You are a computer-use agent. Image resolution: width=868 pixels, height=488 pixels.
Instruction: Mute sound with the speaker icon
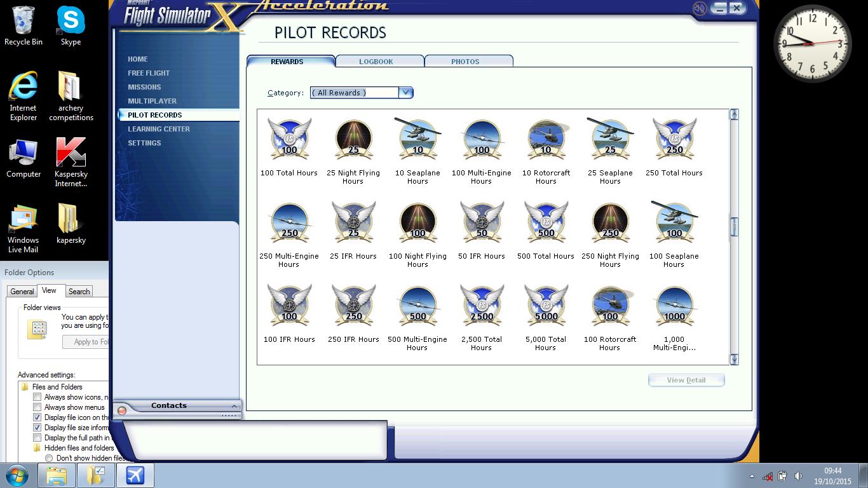(700, 8)
